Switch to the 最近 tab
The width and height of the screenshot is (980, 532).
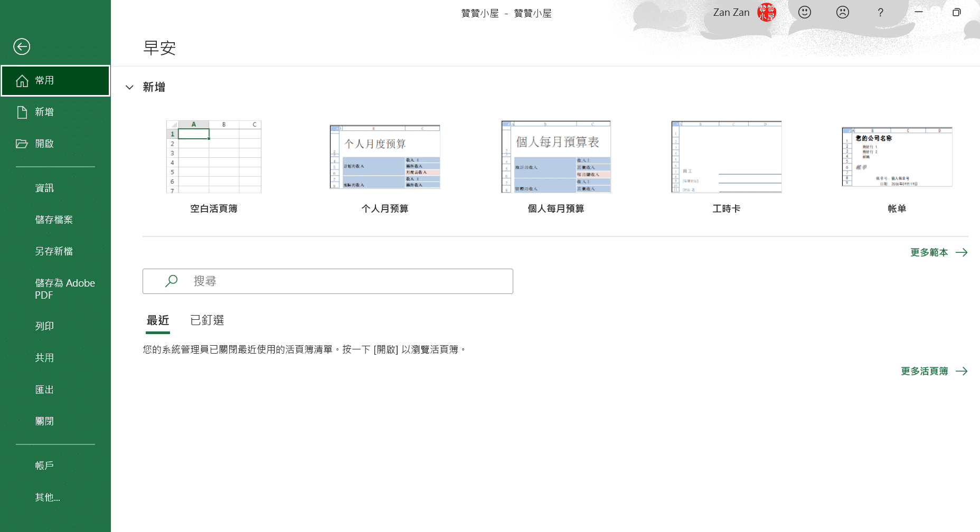158,320
